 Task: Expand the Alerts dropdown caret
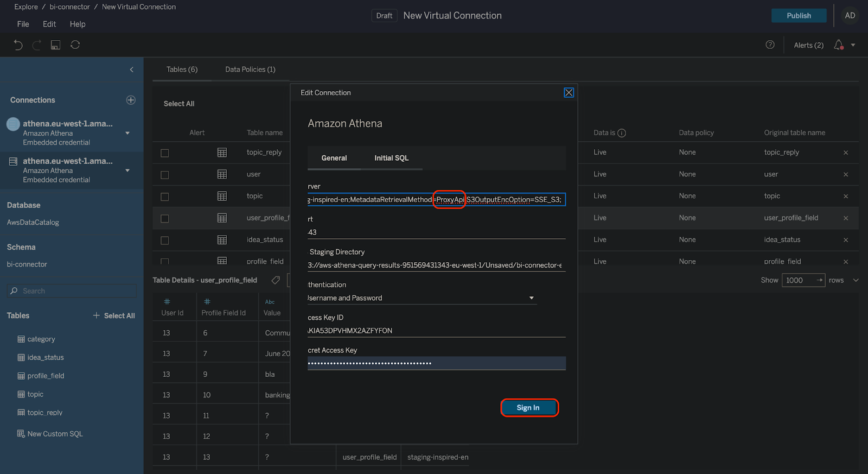tap(853, 45)
